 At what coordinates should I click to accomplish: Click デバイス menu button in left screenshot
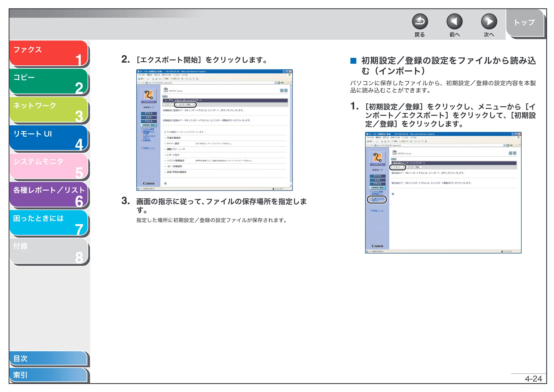pos(149,113)
